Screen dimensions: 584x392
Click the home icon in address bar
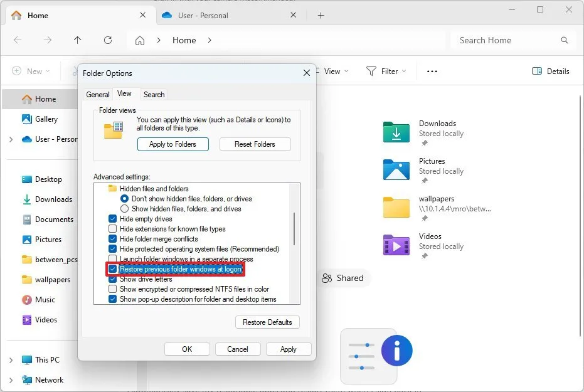click(140, 40)
